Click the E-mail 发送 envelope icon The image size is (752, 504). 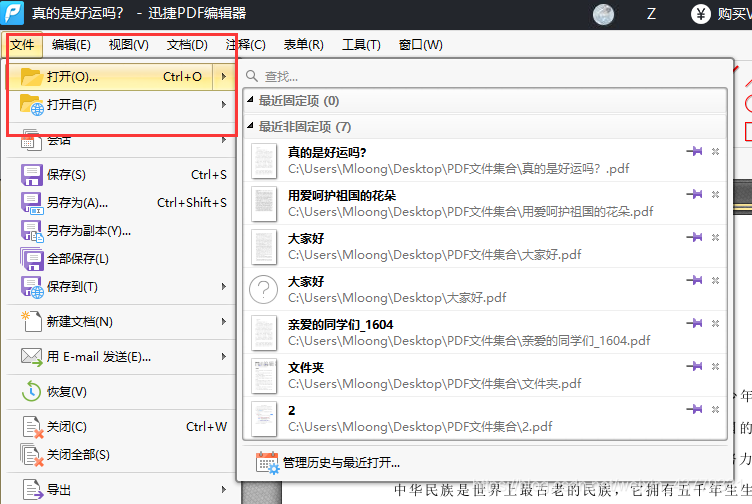(32, 357)
